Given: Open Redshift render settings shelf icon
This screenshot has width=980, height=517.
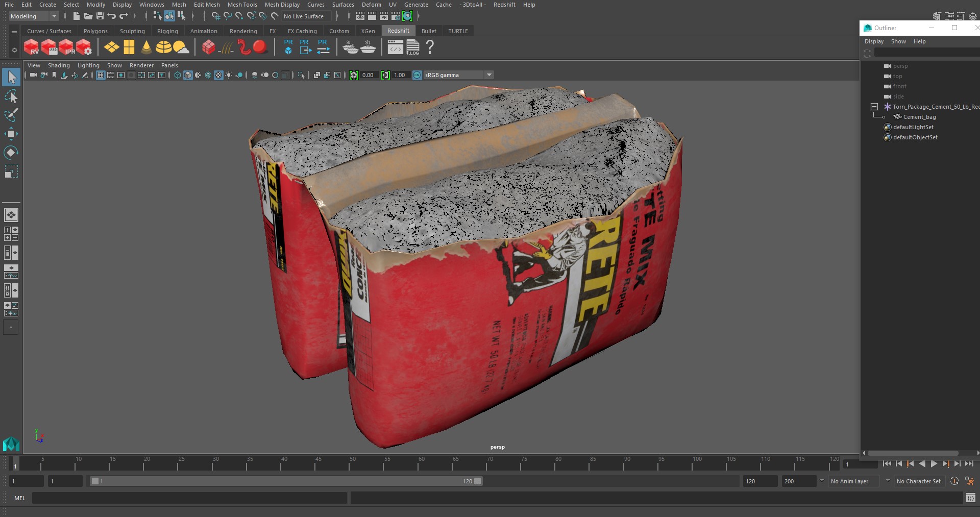Looking at the screenshot, I should click(x=84, y=47).
